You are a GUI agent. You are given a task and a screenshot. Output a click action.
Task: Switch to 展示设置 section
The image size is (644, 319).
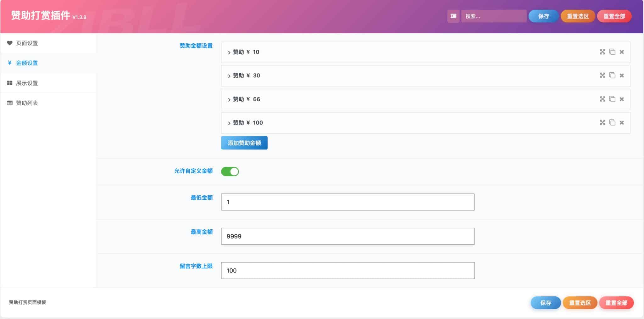point(48,83)
